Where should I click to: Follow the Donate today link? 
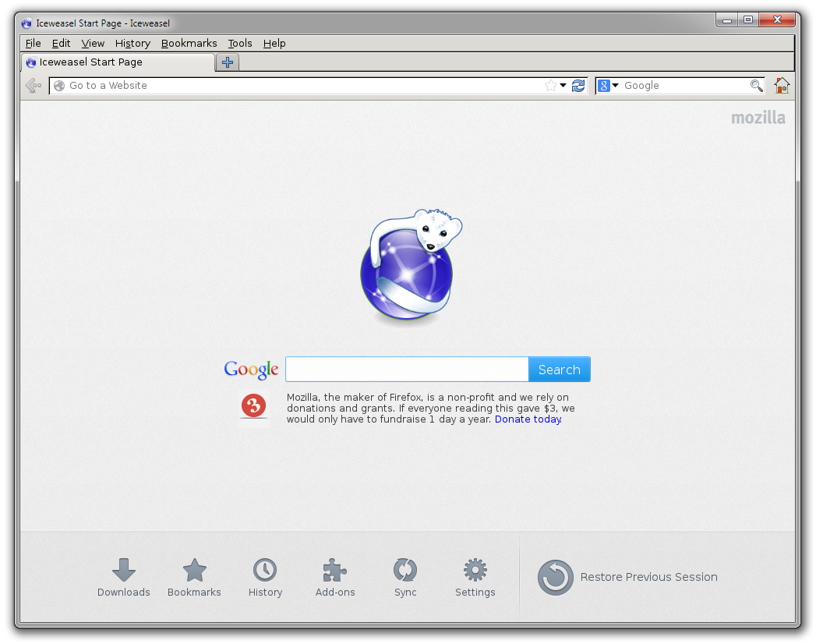point(528,419)
